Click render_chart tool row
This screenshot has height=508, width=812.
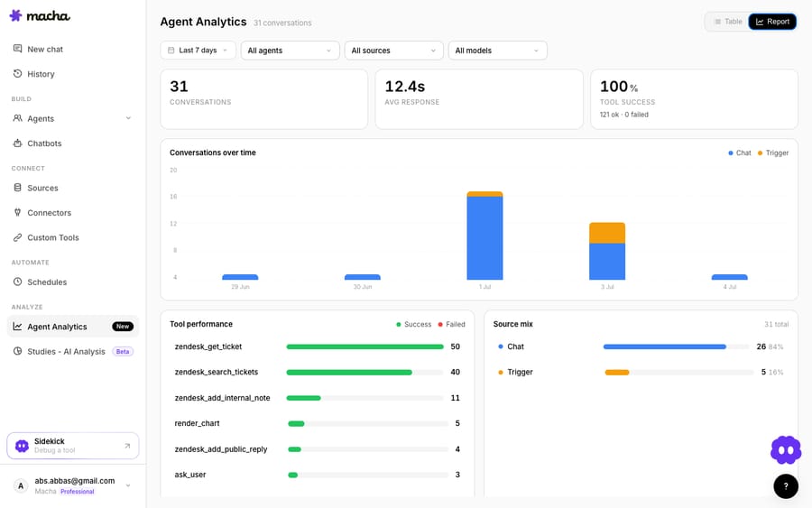317,423
